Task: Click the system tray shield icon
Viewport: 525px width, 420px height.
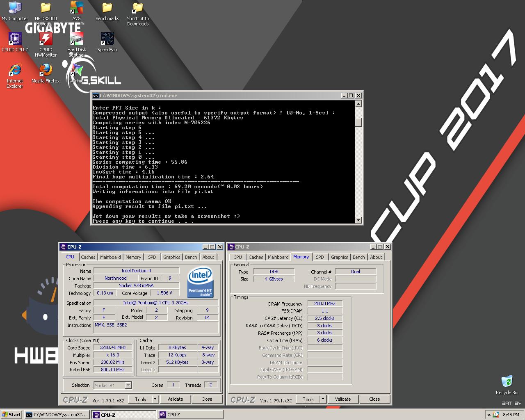Action: pyautogui.click(x=496, y=415)
